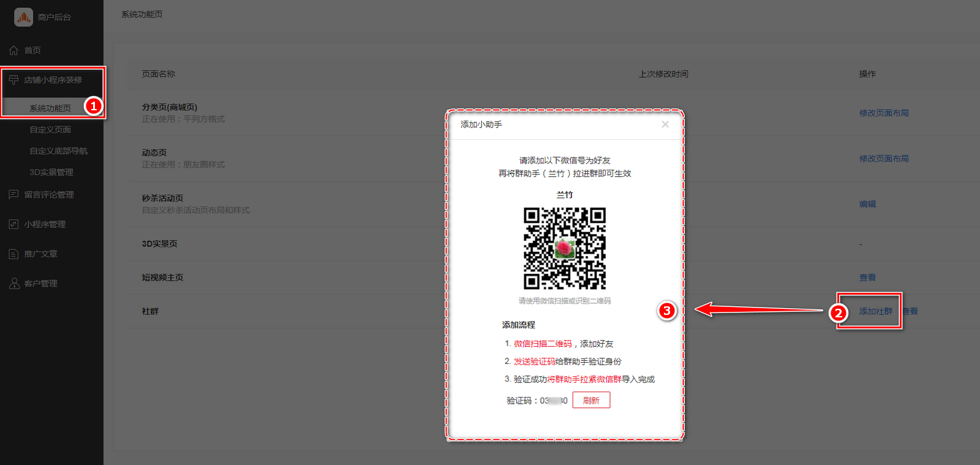Click 兰竹 name above QR code

[x=565, y=195]
